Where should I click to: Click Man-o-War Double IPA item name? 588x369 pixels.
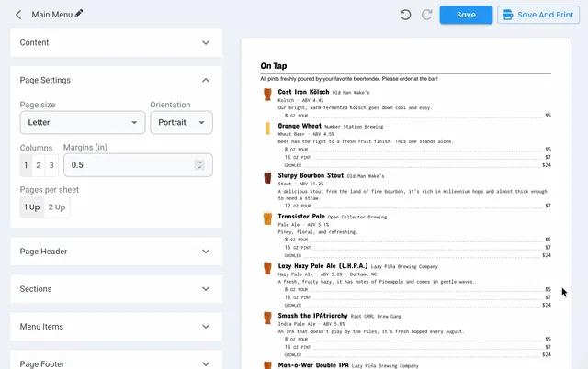(313, 365)
